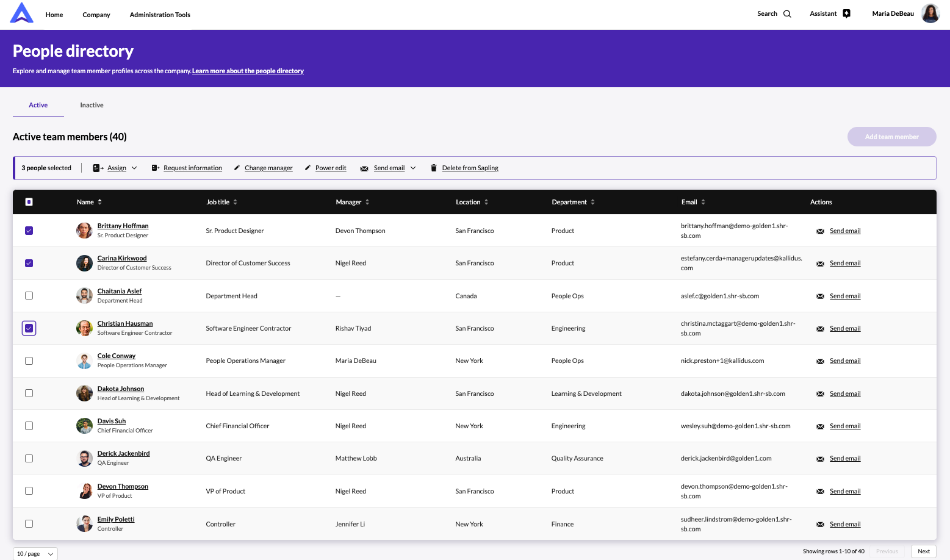Toggle the select-all header checkbox

tap(29, 202)
